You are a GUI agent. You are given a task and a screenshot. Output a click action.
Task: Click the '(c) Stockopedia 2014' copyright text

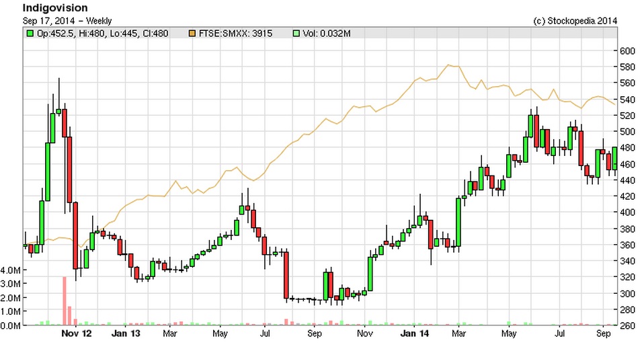(575, 21)
